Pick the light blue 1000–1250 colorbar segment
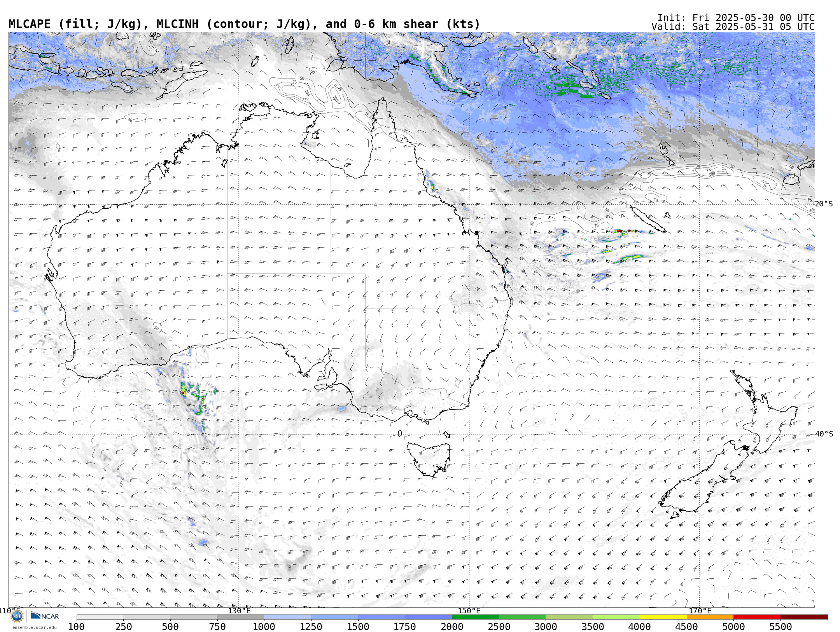The image size is (840, 632). (287, 617)
